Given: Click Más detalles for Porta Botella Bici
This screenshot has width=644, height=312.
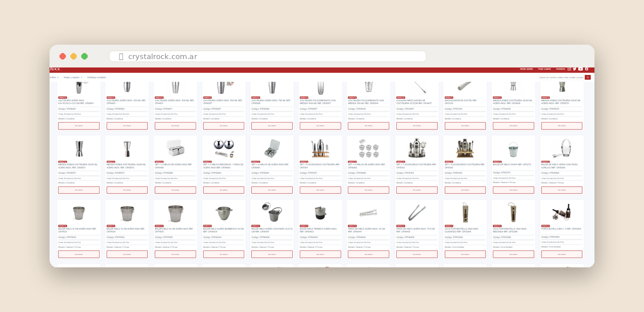Looking at the screenshot, I should pyautogui.click(x=562, y=254).
